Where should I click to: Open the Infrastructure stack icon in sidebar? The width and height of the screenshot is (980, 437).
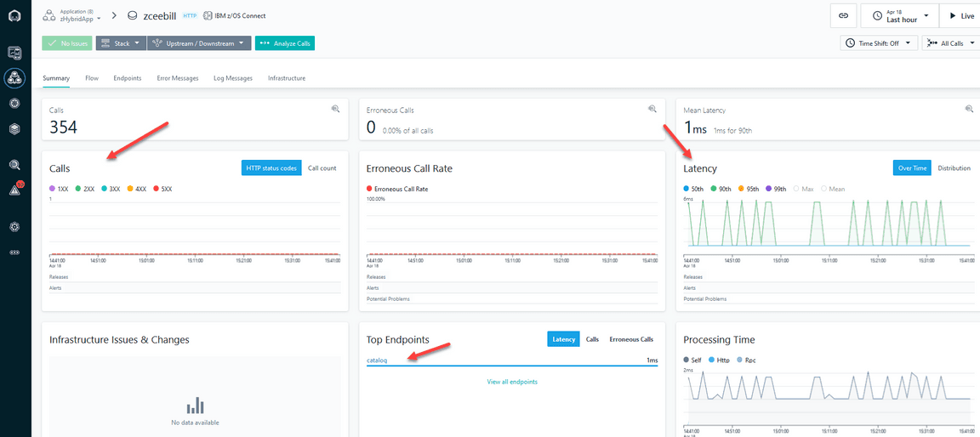15,128
